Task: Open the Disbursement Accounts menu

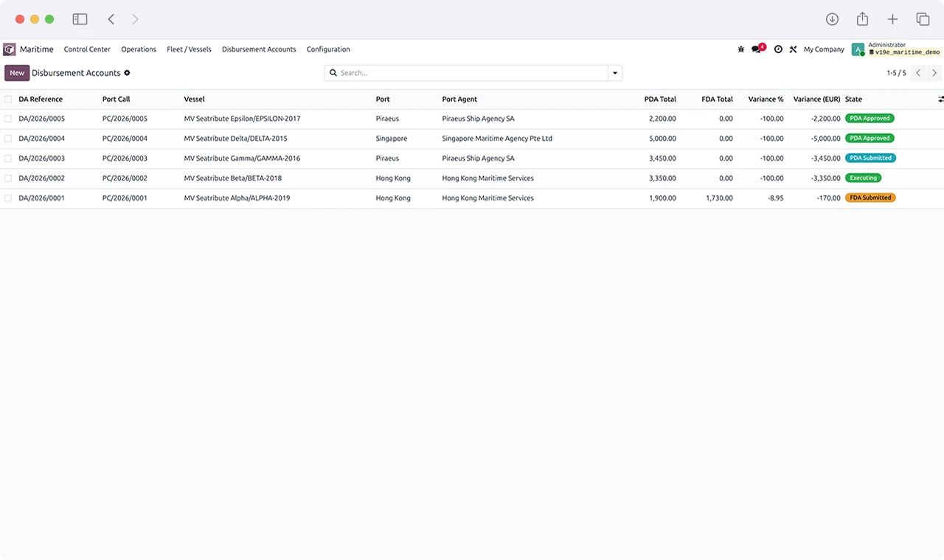Action: click(259, 49)
